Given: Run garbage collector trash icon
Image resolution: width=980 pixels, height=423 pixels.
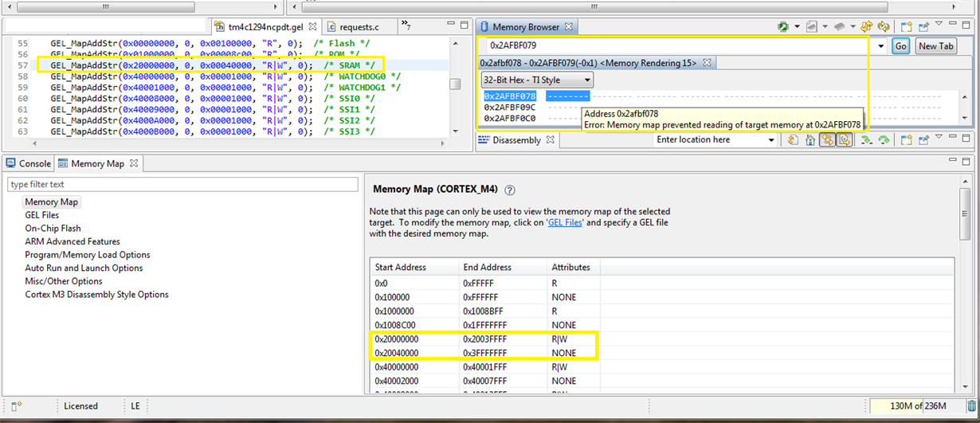Looking at the screenshot, I should (970, 406).
